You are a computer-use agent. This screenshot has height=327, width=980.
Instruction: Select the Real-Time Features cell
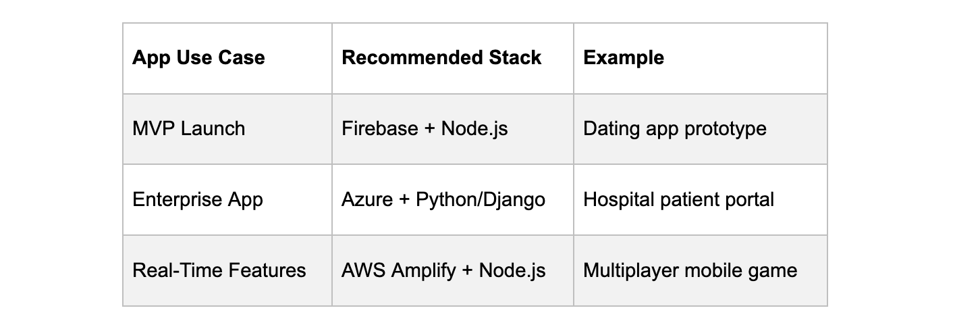pos(227,271)
